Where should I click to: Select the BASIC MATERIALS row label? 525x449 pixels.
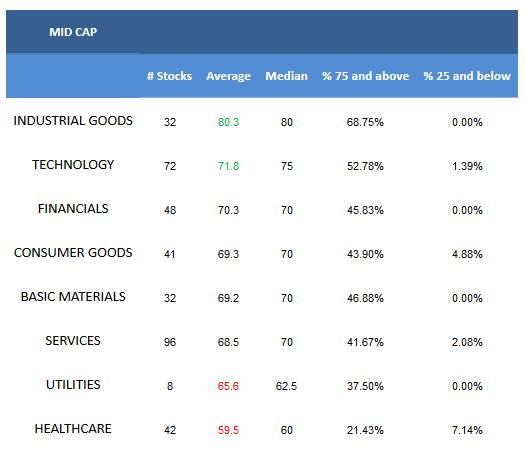(x=73, y=297)
